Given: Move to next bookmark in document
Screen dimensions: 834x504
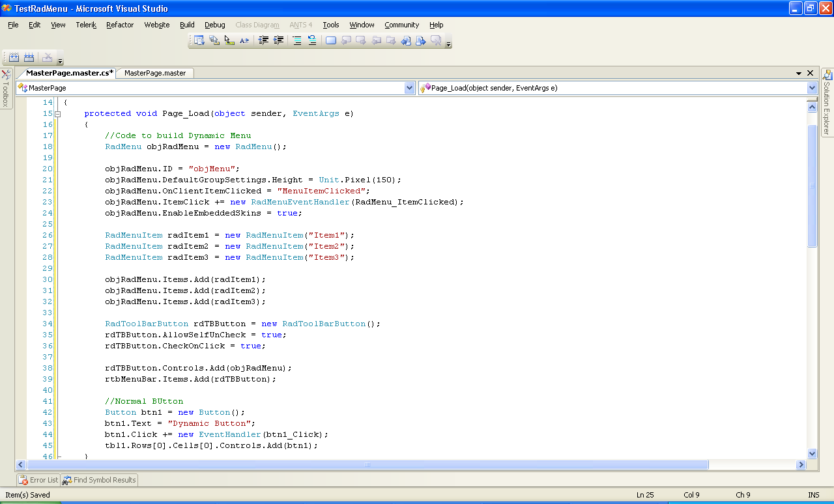Looking at the screenshot, I should pos(421,40).
